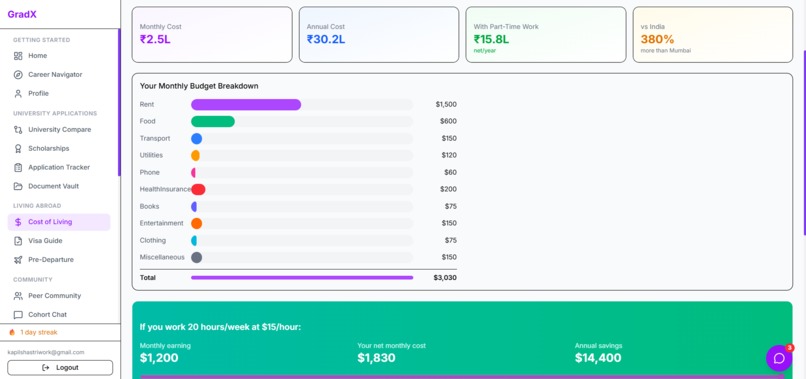This screenshot has height=379, width=806.
Task: Click the Cost of Living dollar icon
Action: (18, 222)
